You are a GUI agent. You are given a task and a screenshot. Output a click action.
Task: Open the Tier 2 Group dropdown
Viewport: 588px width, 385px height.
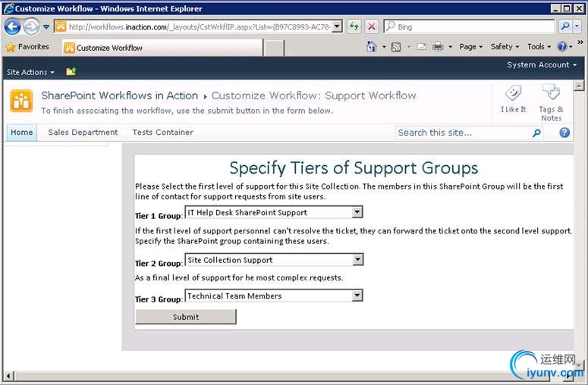tap(274, 260)
